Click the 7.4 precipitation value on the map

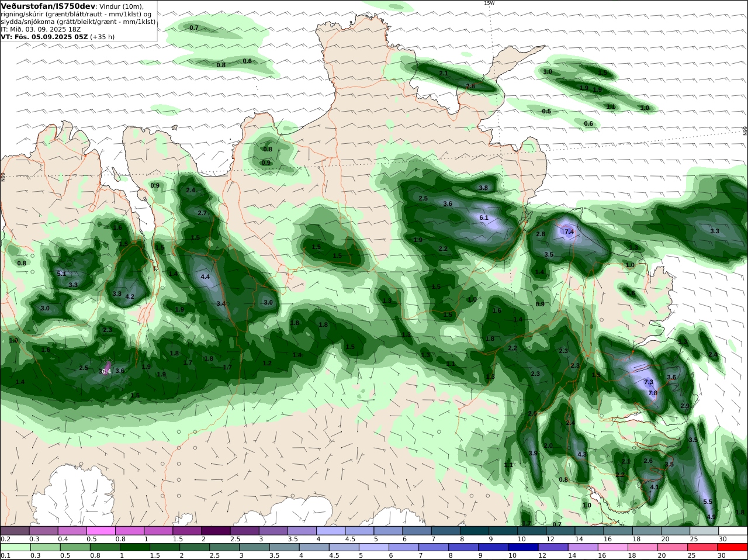click(569, 232)
